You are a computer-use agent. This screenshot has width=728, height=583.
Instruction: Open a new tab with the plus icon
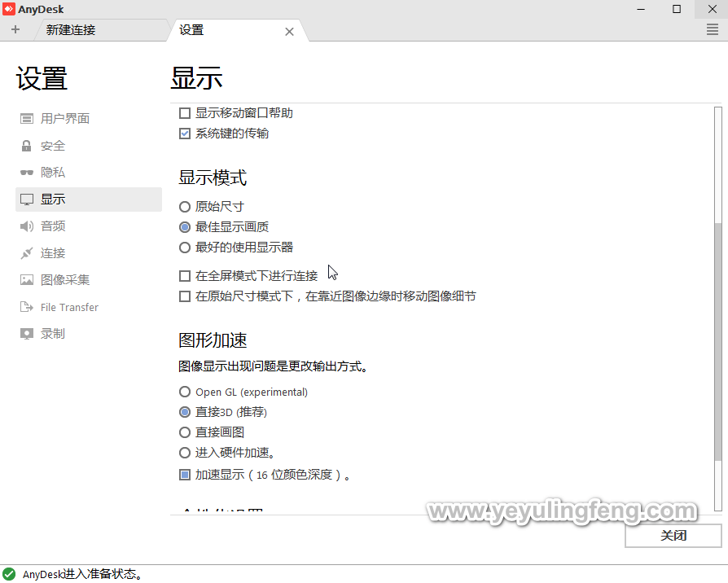(x=15, y=29)
